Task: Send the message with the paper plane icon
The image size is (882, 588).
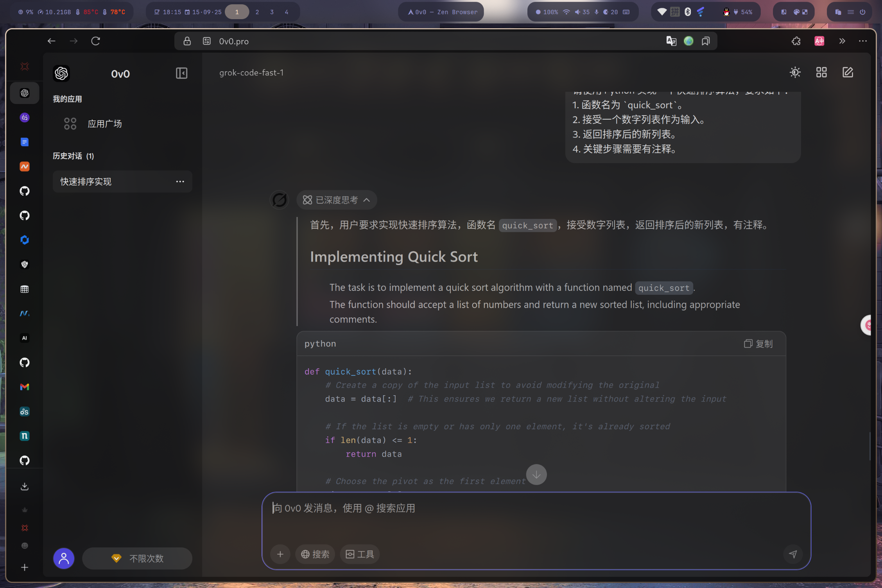Action: click(x=793, y=554)
